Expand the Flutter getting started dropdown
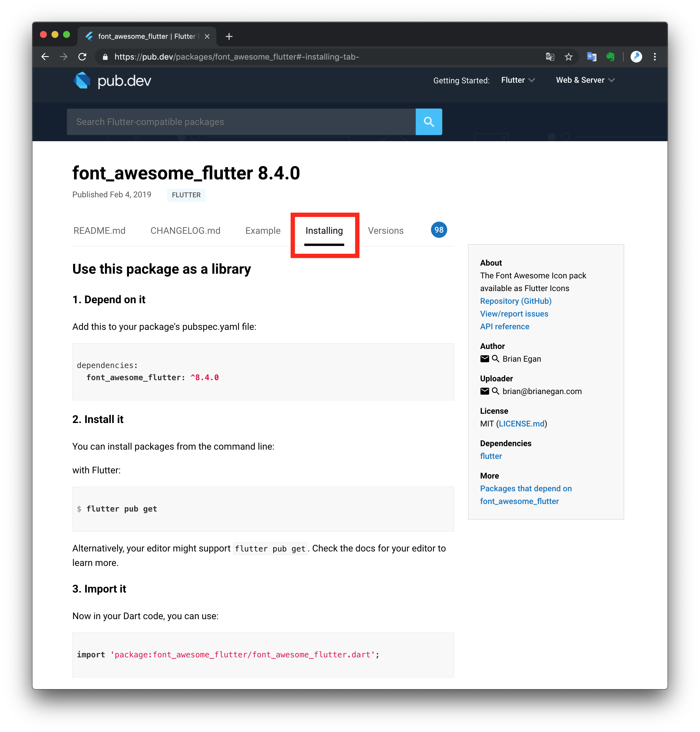The image size is (700, 732). [518, 80]
